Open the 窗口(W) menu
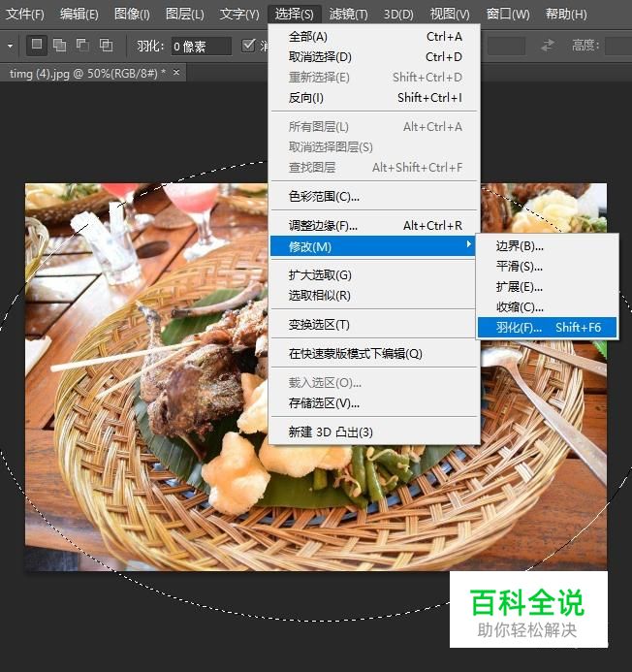The height and width of the screenshot is (672, 632). (x=508, y=15)
